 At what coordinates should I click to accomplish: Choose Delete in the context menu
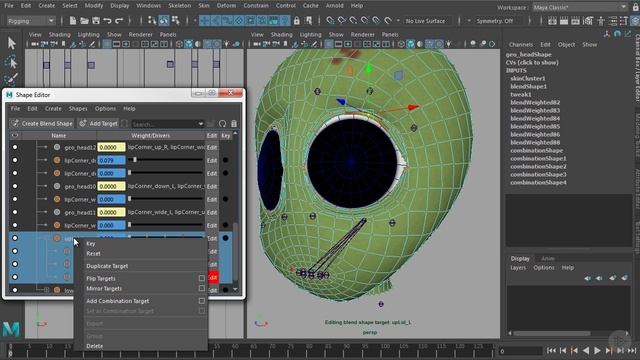(x=95, y=346)
